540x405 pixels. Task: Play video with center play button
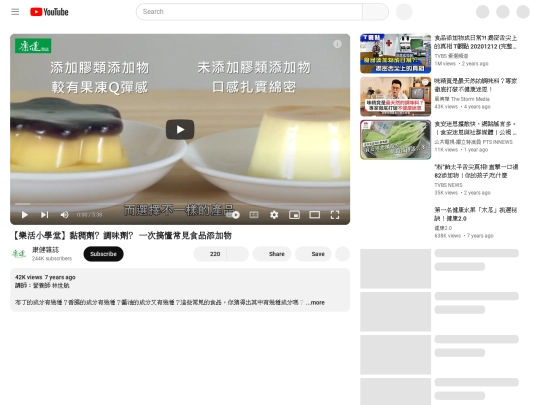tap(180, 129)
